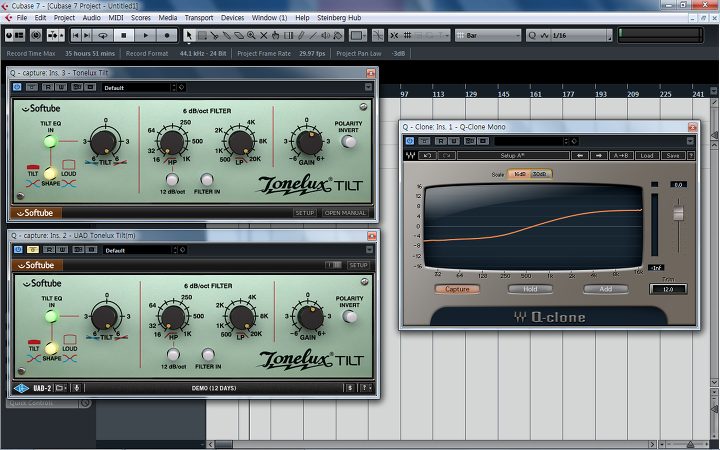Select the Color paint bucket tool

(x=338, y=35)
